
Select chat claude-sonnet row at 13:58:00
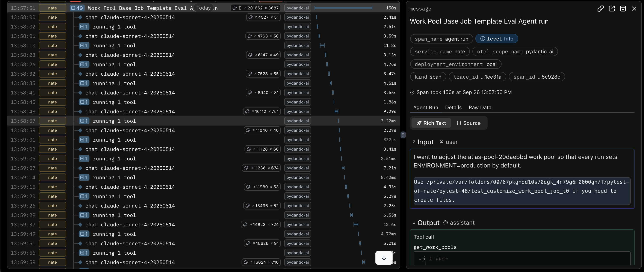(x=204, y=17)
